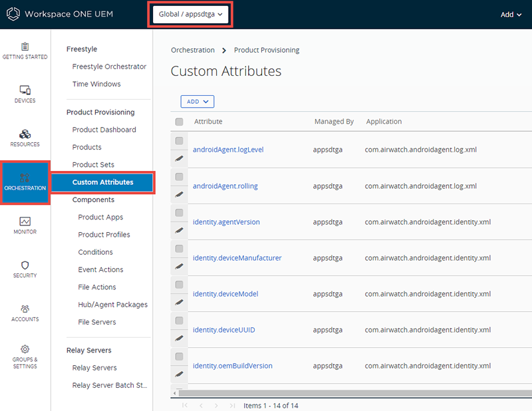Open the Security shield icon
532x411 pixels.
coord(25,265)
